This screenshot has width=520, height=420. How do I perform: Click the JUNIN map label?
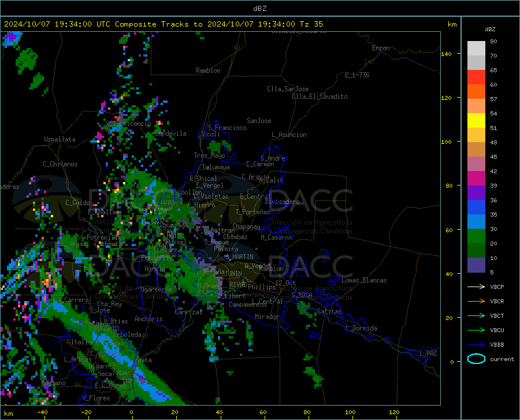[x=233, y=274]
